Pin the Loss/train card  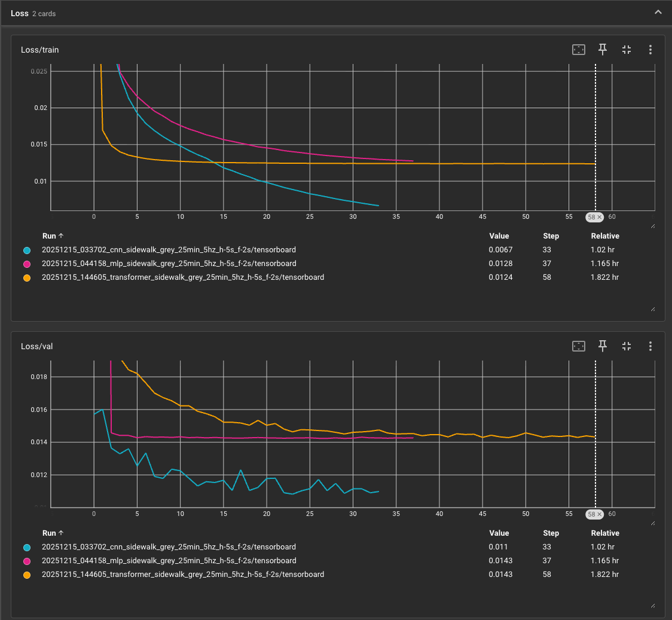pyautogui.click(x=603, y=50)
